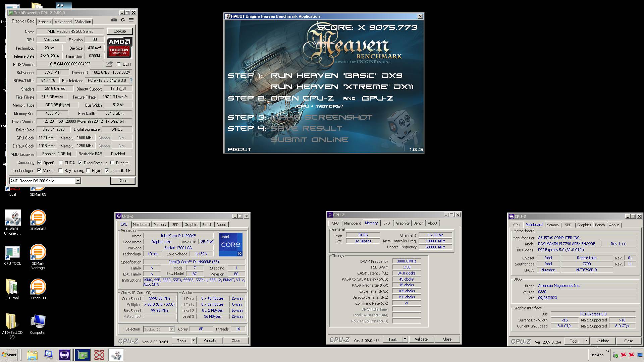
Task: Click the GPU-Z Name field
Action: pos(70,32)
